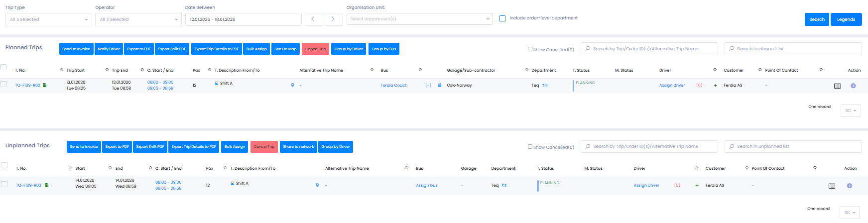Viewport: 868px width, 223px height.
Task: Go to next date range arrow
Action: pyautogui.click(x=333, y=19)
